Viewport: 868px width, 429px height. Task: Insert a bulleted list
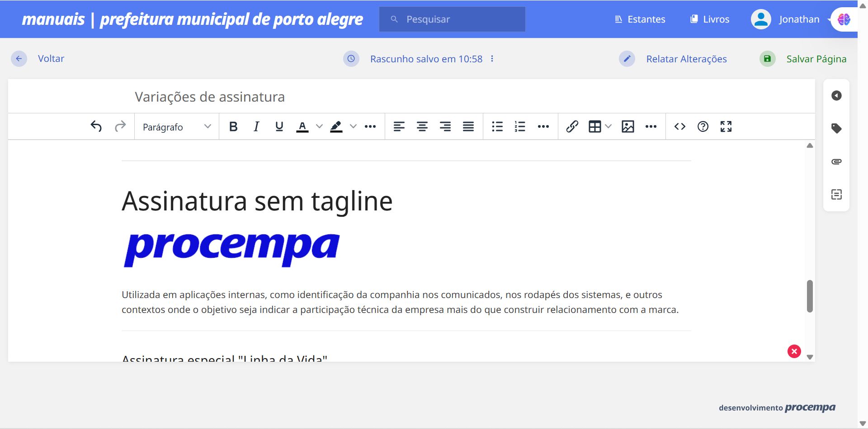tap(497, 126)
